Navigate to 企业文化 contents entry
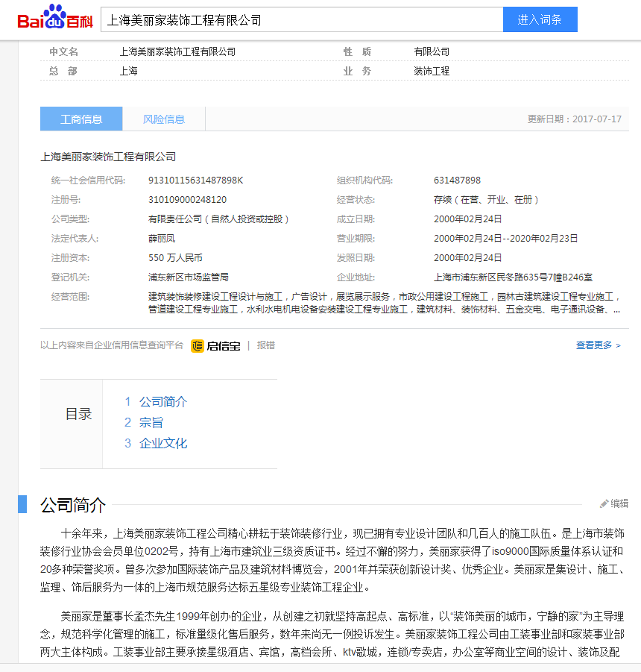Screen dimensions: 641x672 click(162, 443)
